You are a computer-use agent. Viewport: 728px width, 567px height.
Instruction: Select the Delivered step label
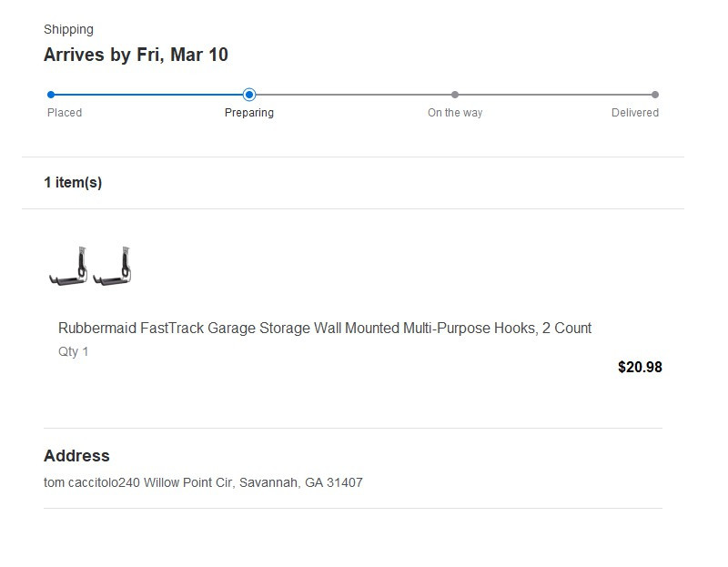point(634,113)
